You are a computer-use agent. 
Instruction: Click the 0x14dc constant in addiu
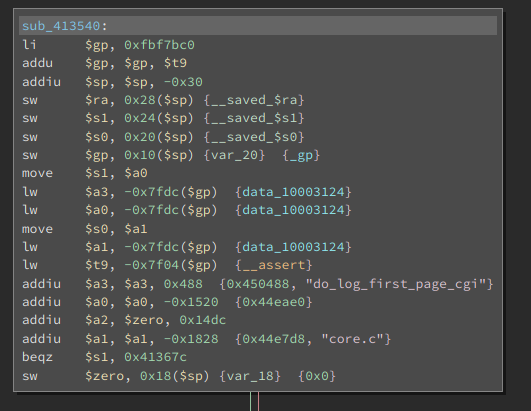(203, 320)
